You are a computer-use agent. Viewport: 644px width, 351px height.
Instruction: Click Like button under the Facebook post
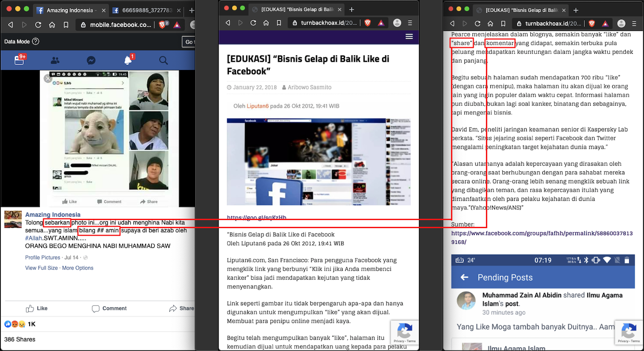(37, 308)
